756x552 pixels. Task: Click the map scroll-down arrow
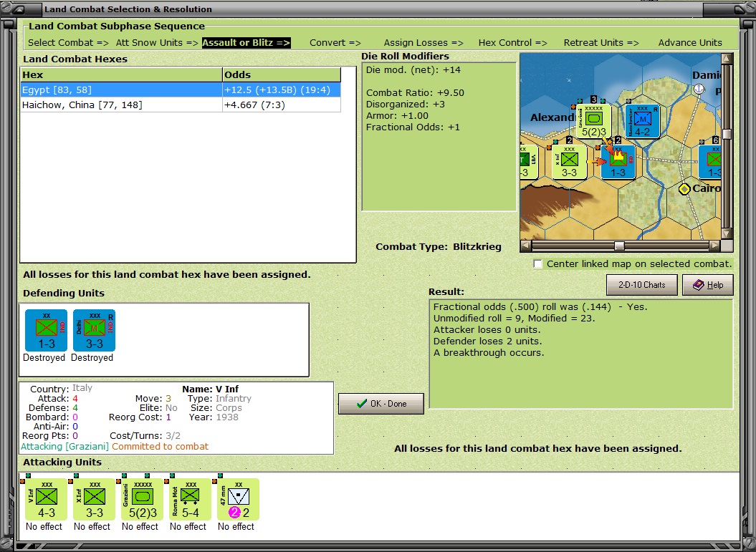(727, 234)
